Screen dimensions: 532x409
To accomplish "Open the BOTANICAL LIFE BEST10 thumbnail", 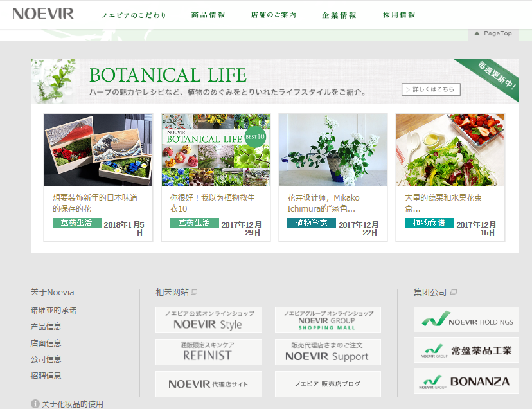I will pos(216,150).
